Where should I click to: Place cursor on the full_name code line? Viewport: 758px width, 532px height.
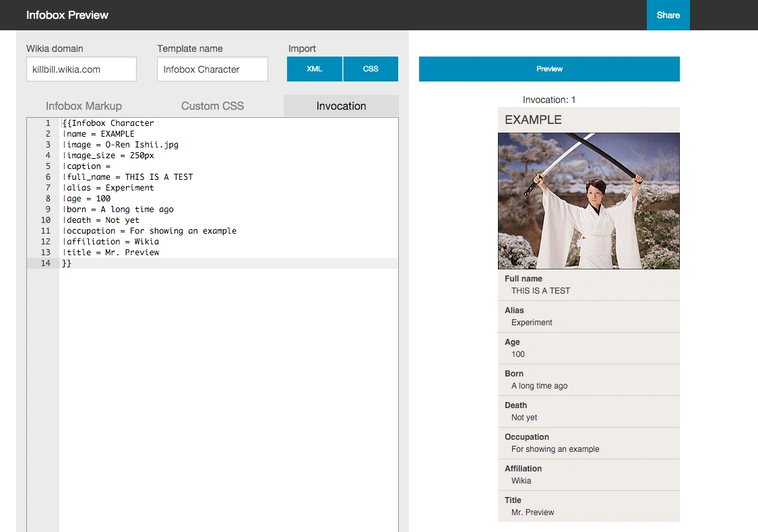128,177
